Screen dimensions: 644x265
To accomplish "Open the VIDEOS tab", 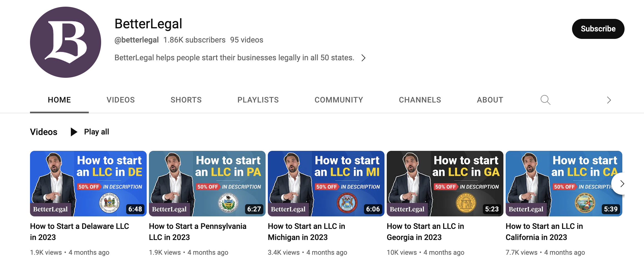I will click(x=121, y=100).
